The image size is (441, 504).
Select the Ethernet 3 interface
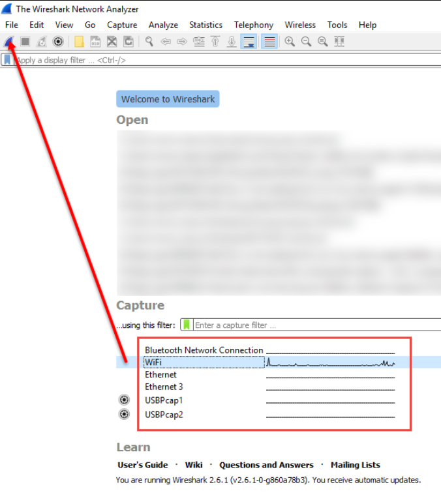coord(164,387)
